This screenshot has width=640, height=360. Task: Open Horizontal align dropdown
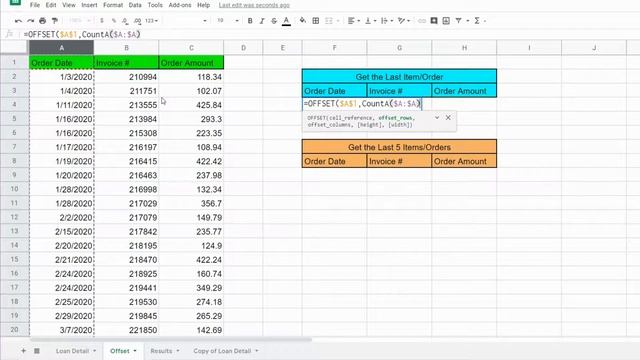point(353,20)
